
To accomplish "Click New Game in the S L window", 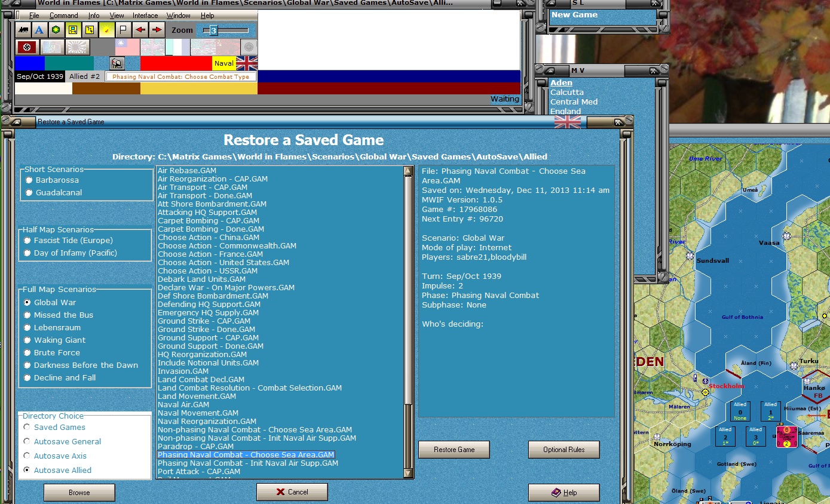I will pyautogui.click(x=574, y=15).
